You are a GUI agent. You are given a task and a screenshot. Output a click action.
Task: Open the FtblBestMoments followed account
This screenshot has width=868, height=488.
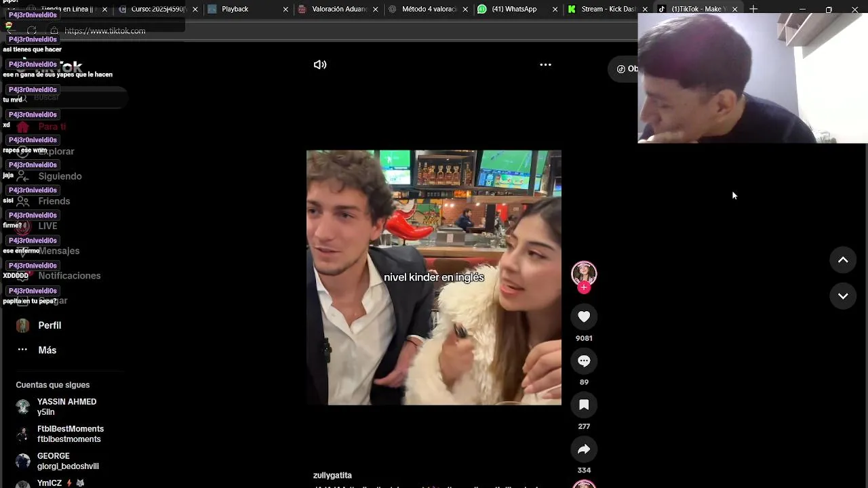(x=70, y=434)
